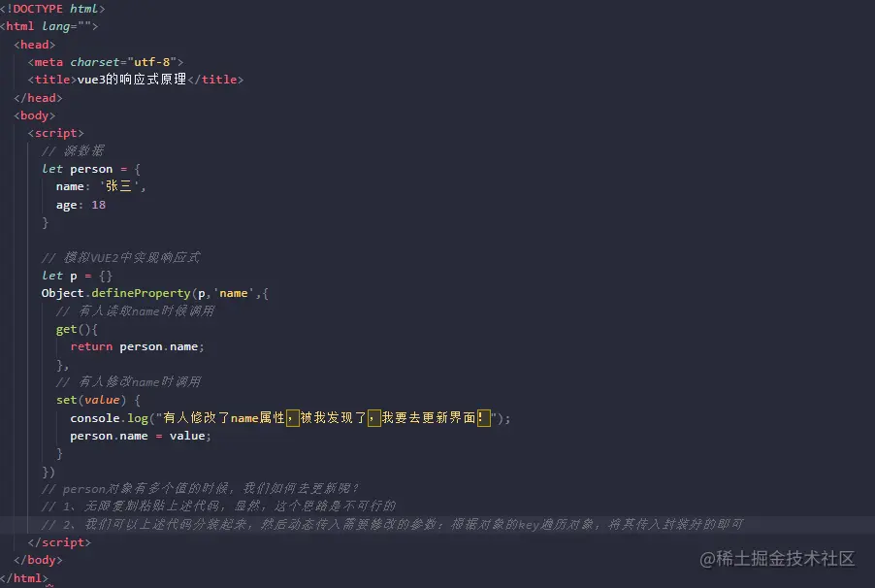Click the DOCTYPE html declaration text

point(52,9)
